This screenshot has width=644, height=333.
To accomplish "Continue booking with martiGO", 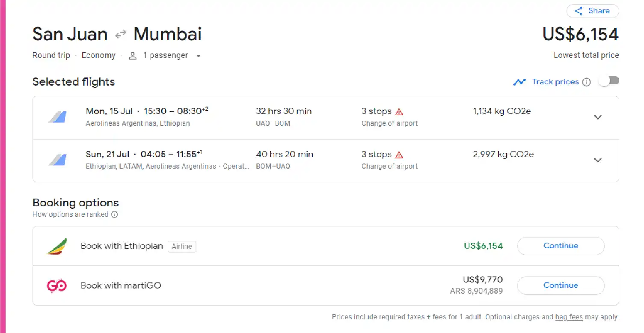I will tap(561, 285).
